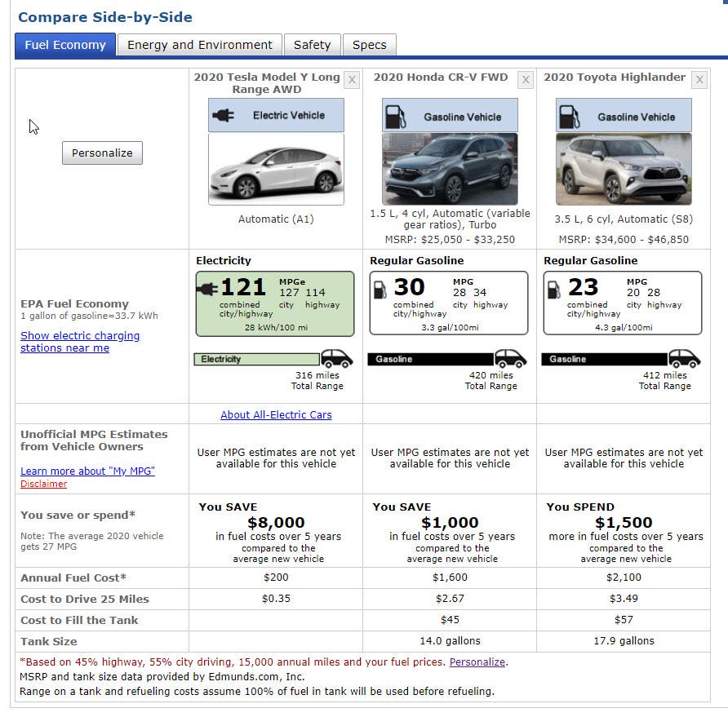Viewport: 728px width, 717px height.
Task: Click gas pump icon above Toyota Highlander photo
Action: (569, 117)
